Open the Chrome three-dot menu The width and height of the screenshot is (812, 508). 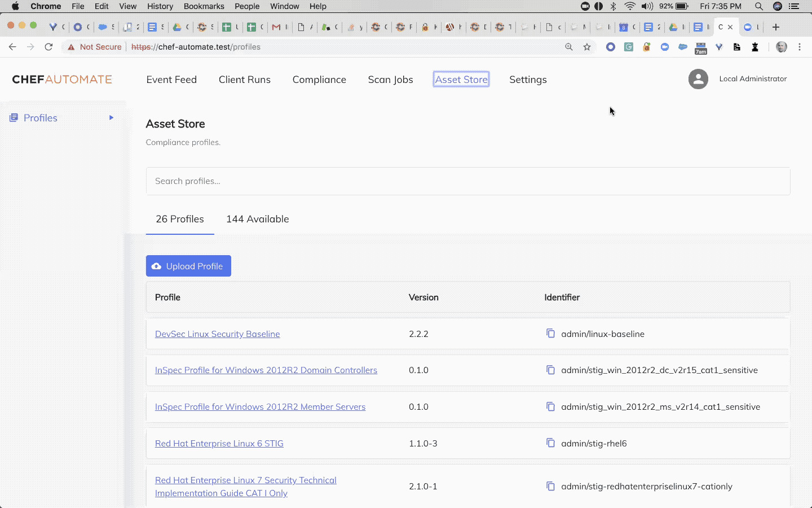[x=800, y=47]
